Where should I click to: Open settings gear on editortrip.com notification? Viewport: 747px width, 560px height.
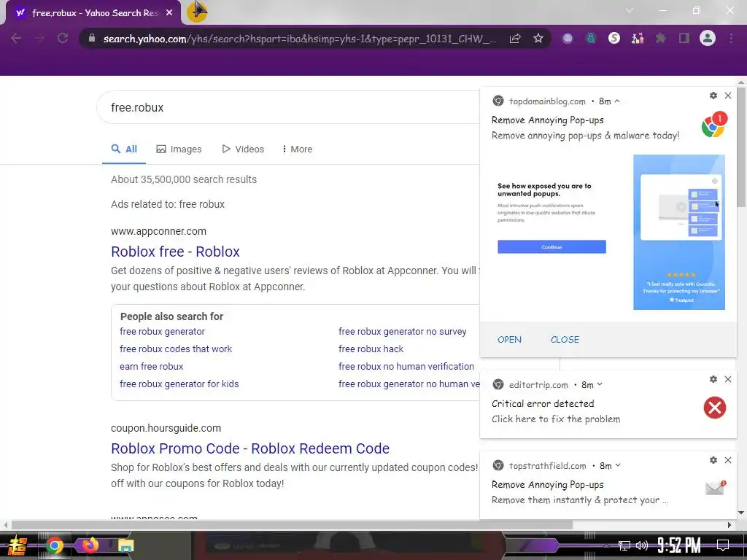point(713,379)
